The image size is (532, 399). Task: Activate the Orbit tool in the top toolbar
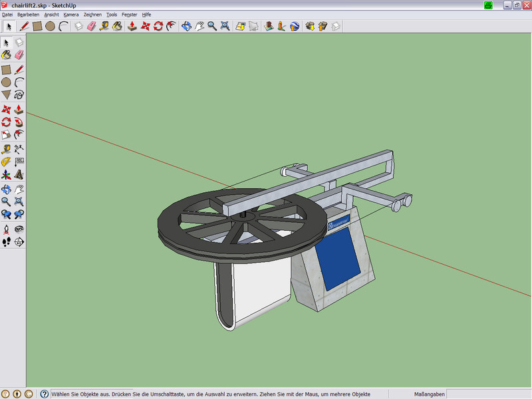click(186, 26)
